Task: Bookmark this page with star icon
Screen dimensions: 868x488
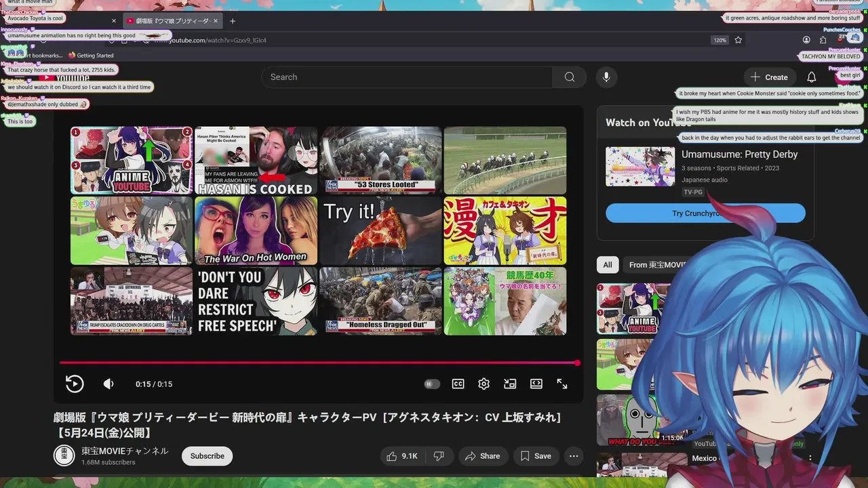Action: coord(738,40)
